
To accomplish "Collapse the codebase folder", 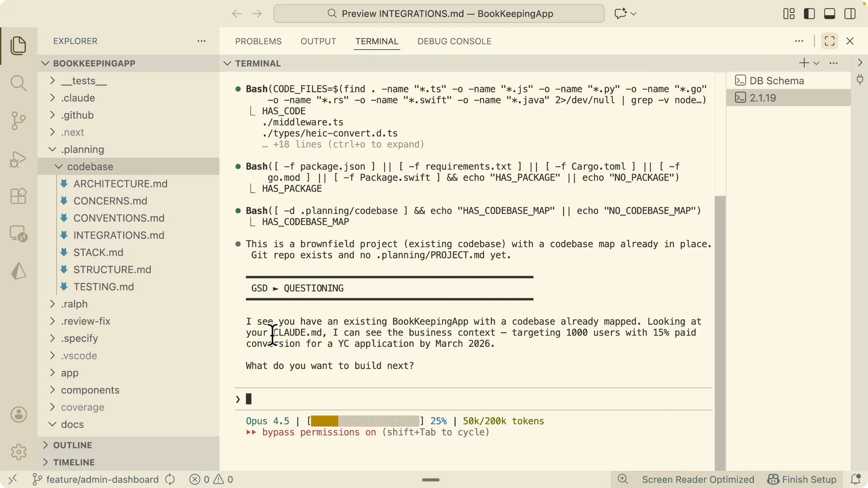I will tap(128, 167).
